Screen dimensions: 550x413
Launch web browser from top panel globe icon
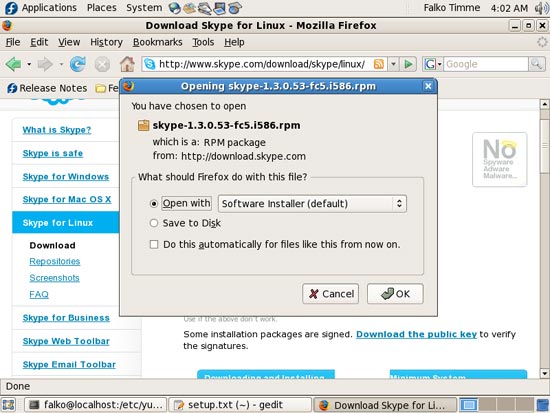coord(174,8)
